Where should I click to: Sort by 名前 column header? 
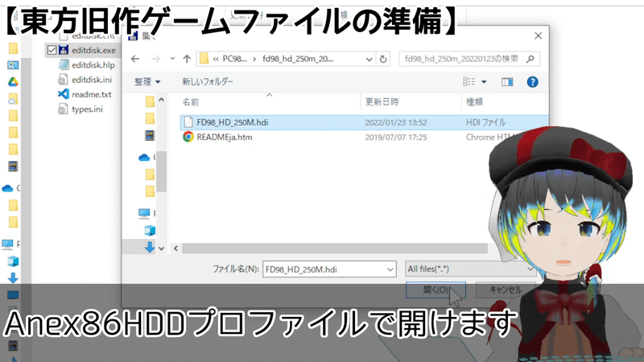click(191, 102)
